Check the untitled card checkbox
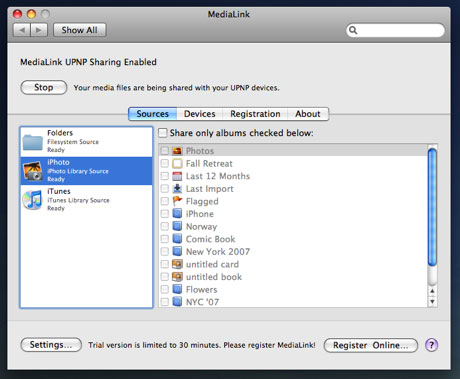The width and height of the screenshot is (460, 379). [x=165, y=264]
